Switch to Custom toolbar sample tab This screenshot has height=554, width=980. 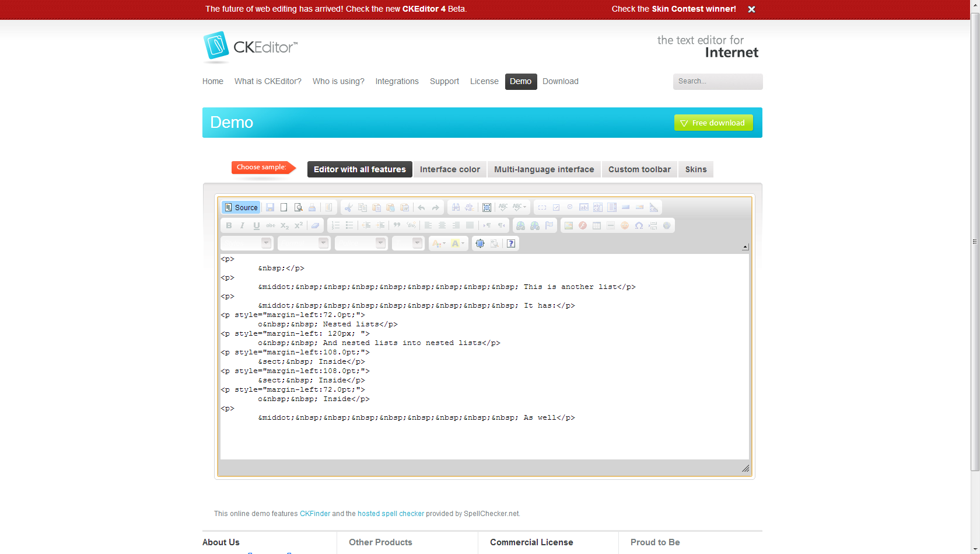pyautogui.click(x=640, y=169)
